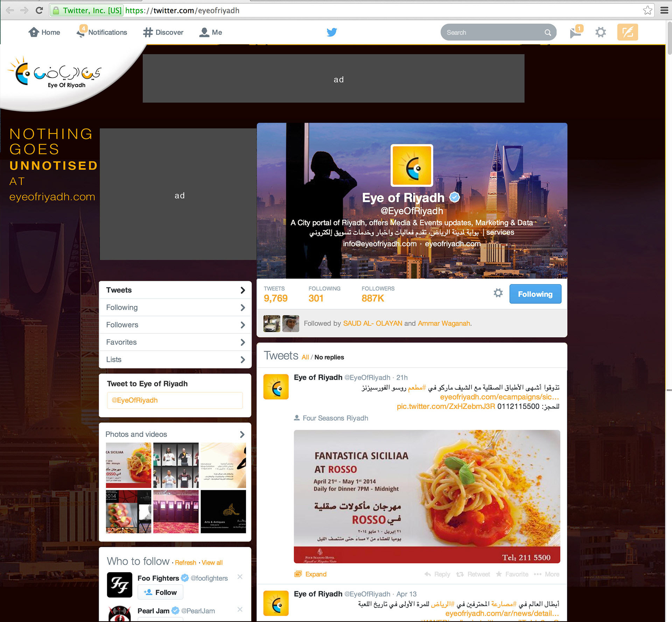Open direct messages icon
This screenshot has height=622, width=672.
pos(576,32)
